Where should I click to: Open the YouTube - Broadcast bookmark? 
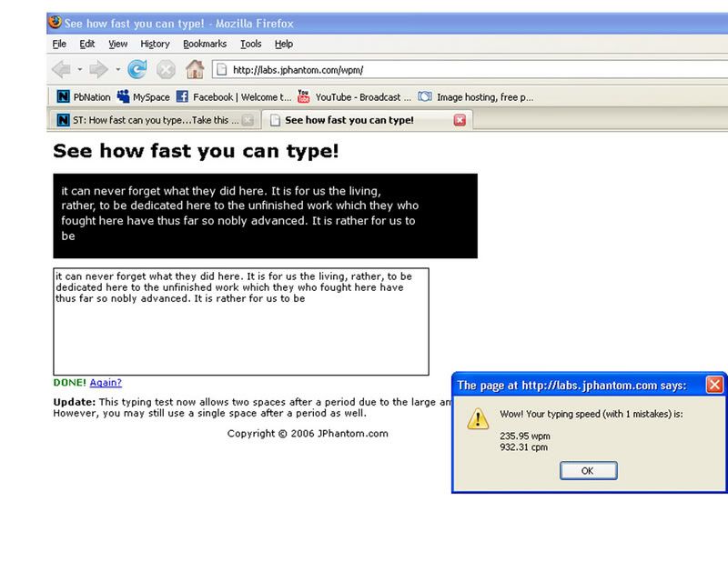(x=354, y=97)
